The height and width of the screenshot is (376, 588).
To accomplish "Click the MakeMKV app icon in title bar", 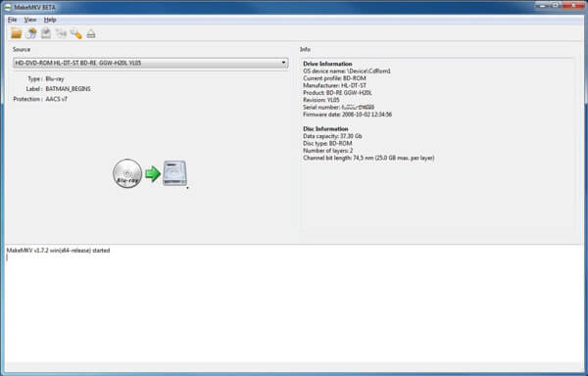I will (x=7, y=7).
